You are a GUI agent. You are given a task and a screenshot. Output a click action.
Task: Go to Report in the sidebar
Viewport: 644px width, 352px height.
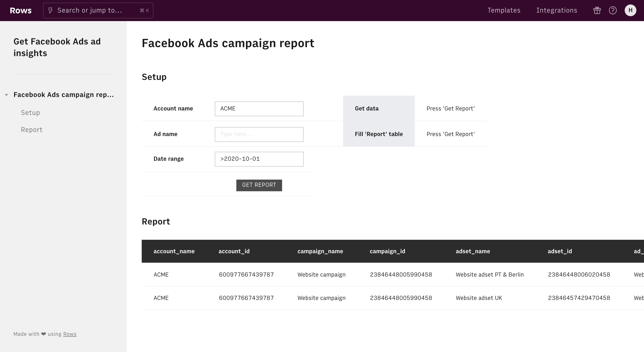pos(32,130)
